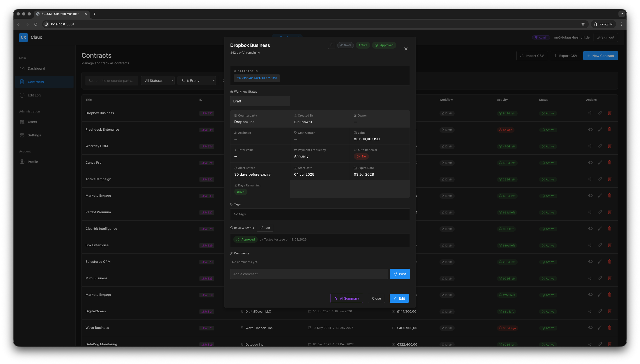Image resolution: width=640 pixels, height=364 pixels.
Task: Bookmark page with the star icon
Action: pos(583,24)
